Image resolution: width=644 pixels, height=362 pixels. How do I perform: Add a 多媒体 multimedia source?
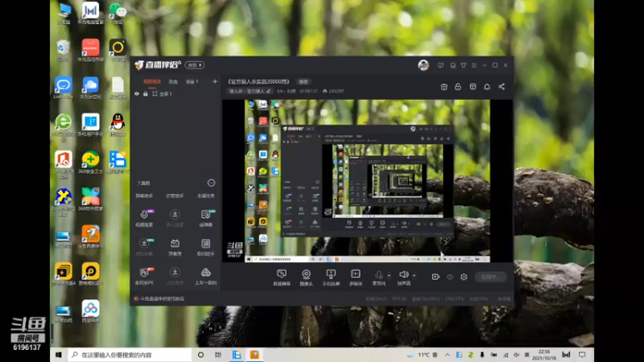(x=356, y=278)
